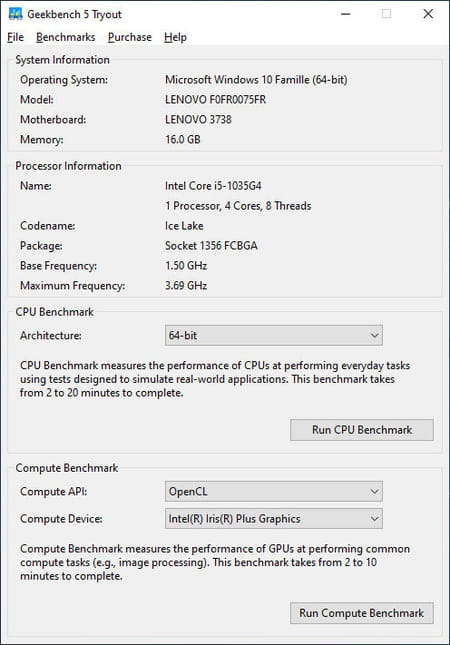The image size is (450, 645).
Task: Click the chevron beside Intel(R) Iris(R) Plus Graphics
Action: (374, 518)
